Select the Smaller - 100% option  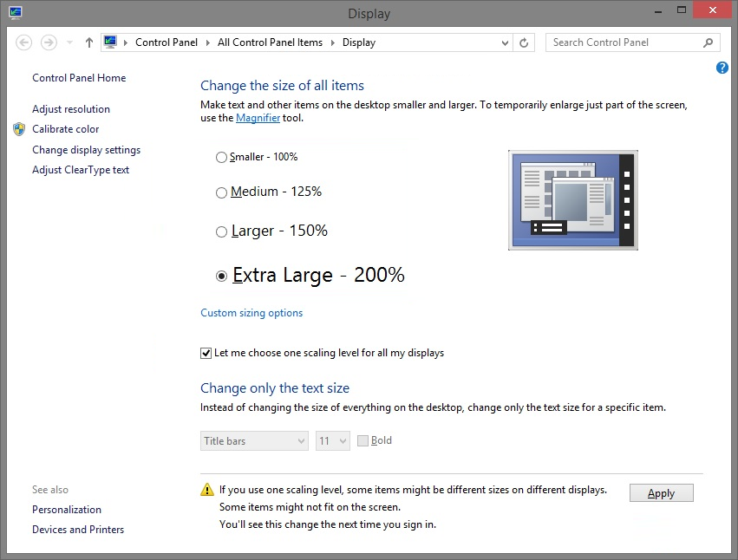tap(221, 158)
